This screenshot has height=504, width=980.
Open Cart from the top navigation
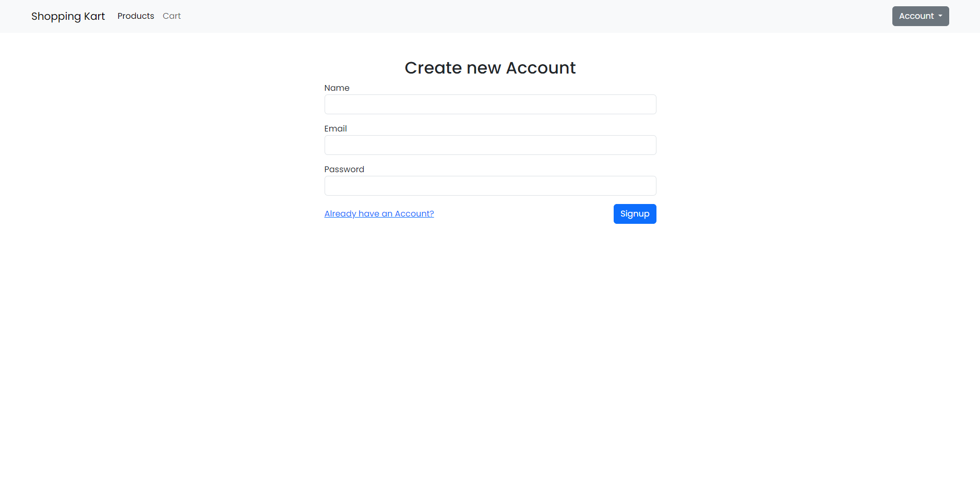(x=172, y=16)
